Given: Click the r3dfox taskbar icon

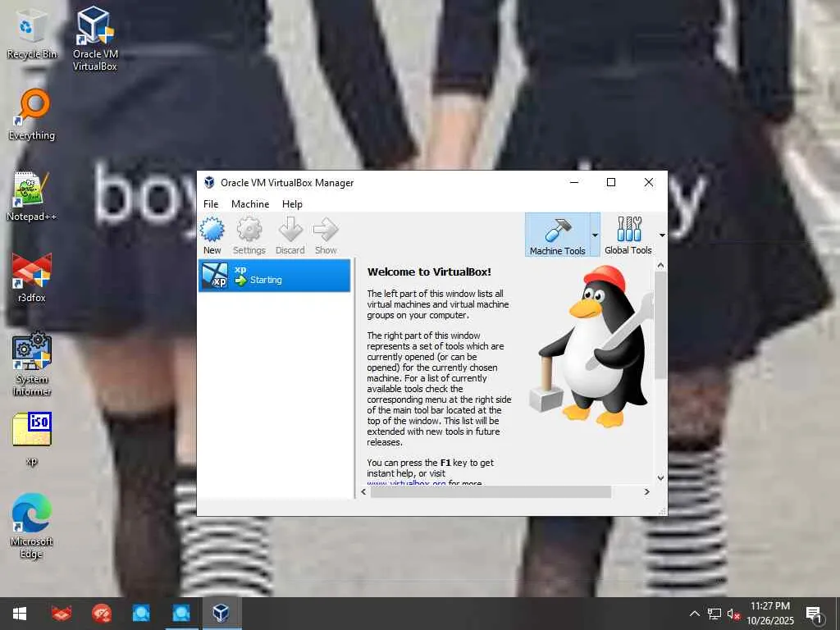Looking at the screenshot, I should coord(62,614).
